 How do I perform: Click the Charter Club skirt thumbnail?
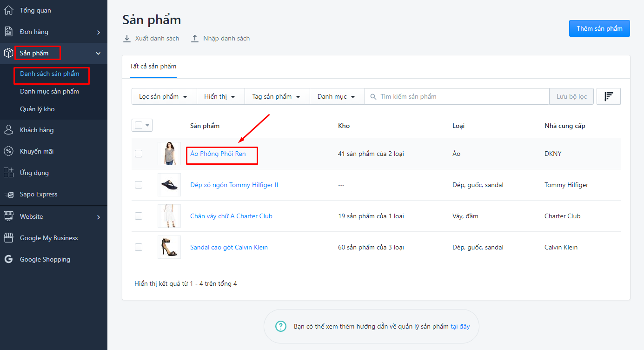(x=169, y=216)
